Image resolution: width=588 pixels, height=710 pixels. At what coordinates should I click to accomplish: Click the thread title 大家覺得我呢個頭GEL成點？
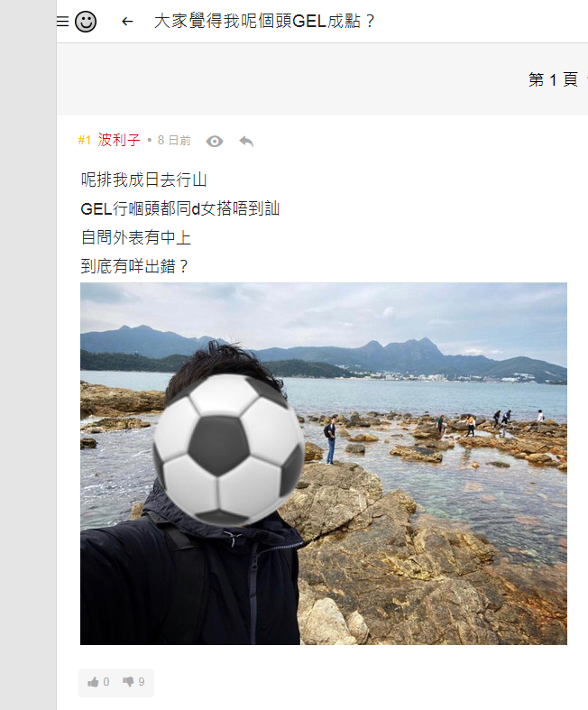point(265,22)
